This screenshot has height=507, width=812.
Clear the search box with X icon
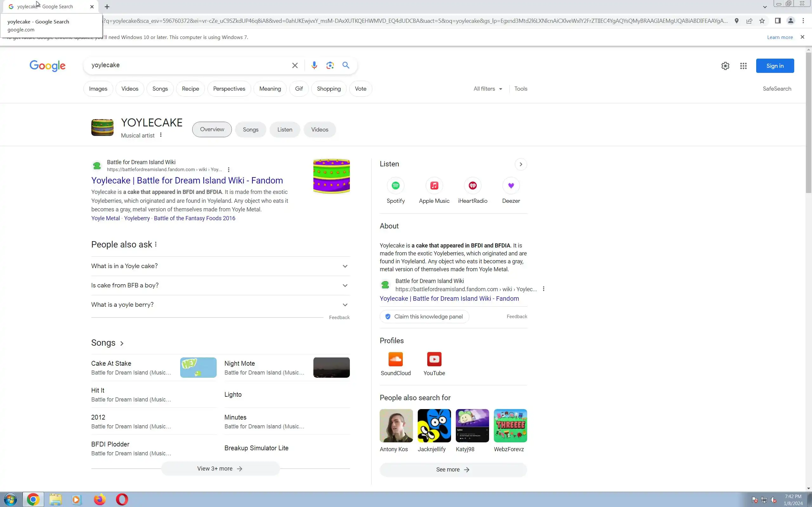click(x=295, y=65)
